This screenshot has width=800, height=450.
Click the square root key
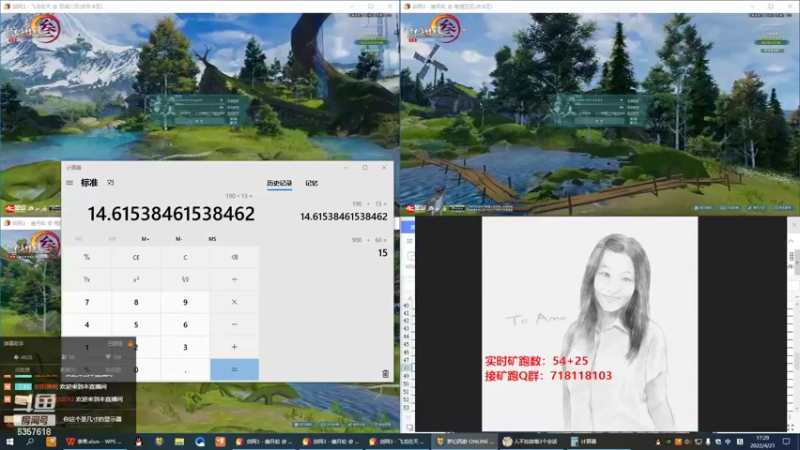(185, 280)
